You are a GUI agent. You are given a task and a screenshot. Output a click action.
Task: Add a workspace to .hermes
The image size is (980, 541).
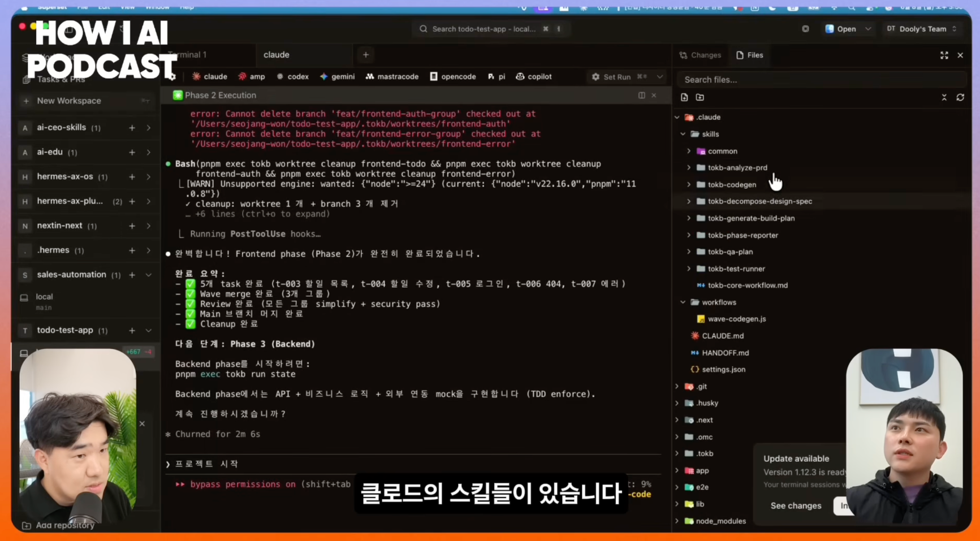click(x=132, y=250)
